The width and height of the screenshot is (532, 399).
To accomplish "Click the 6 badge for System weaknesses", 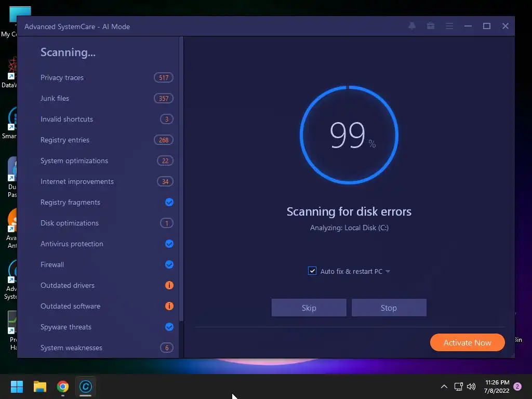I will (x=167, y=348).
